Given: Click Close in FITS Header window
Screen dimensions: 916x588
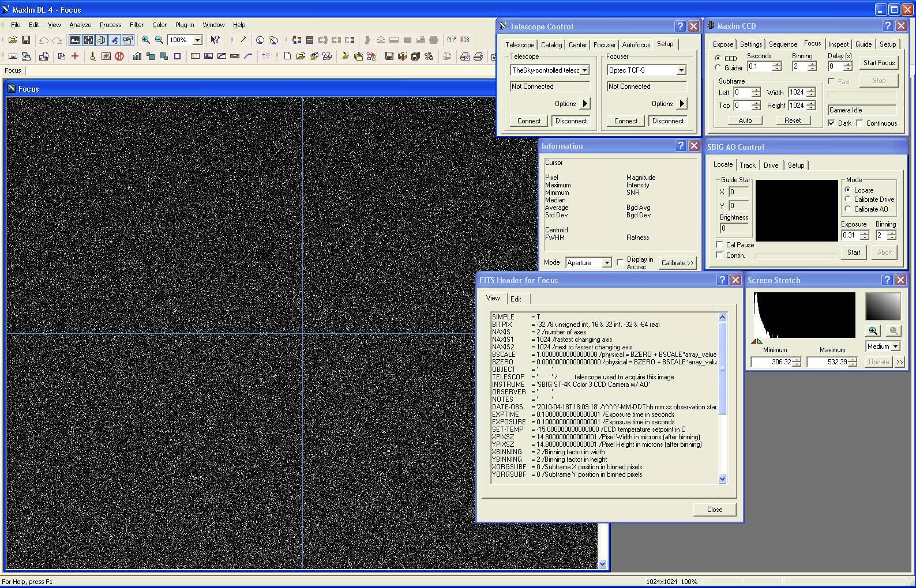Looking at the screenshot, I should tap(714, 510).
